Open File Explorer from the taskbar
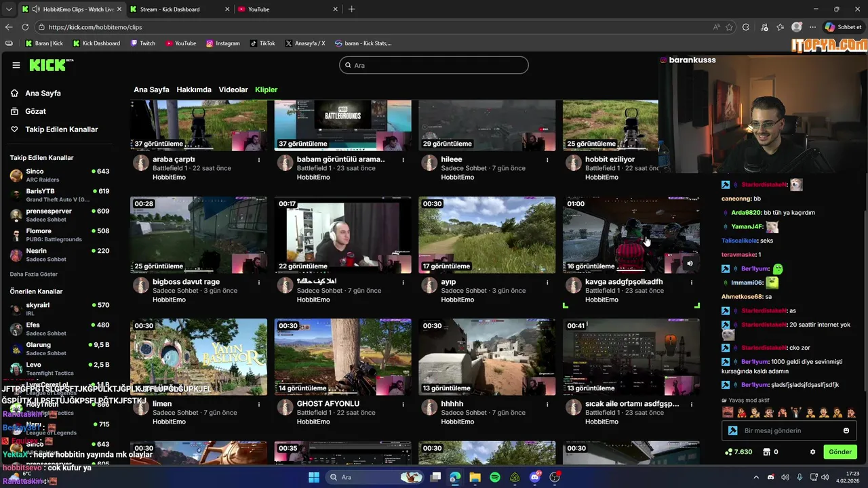The width and height of the screenshot is (868, 488). point(475,477)
